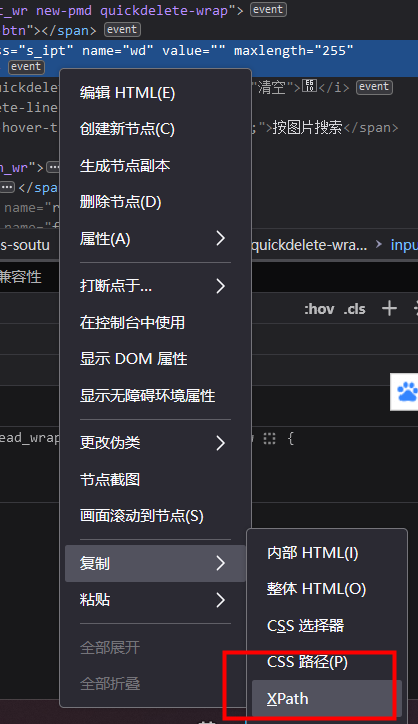Click the event badge after the 清空 element
The image size is (418, 724).
tap(374, 87)
